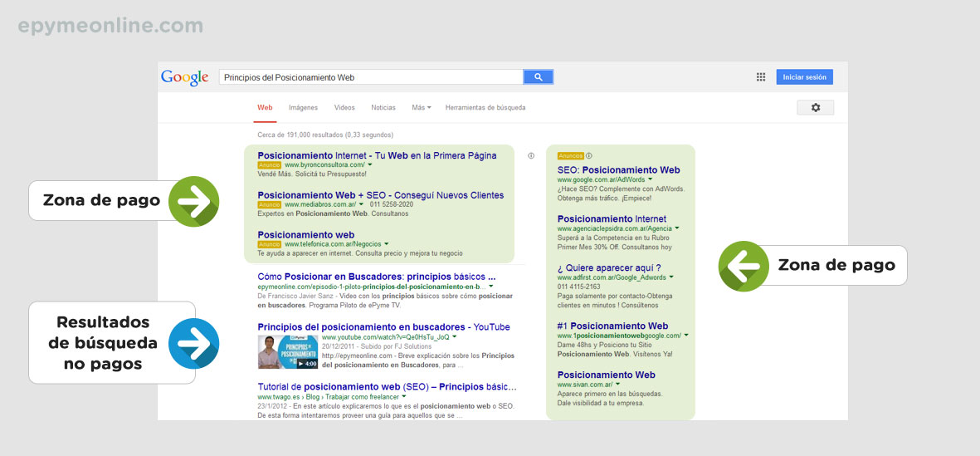Screen dimensions: 980x456
Task: Click the text Primer Mes 30% Off. Consultanos hoy
Action: pos(614,247)
